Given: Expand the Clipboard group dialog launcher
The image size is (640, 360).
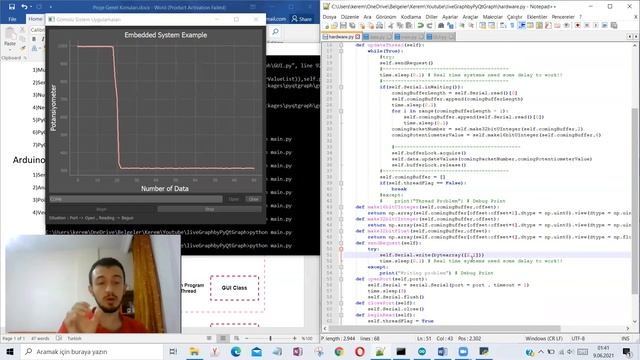Looking at the screenshot, I should tap(25, 58).
